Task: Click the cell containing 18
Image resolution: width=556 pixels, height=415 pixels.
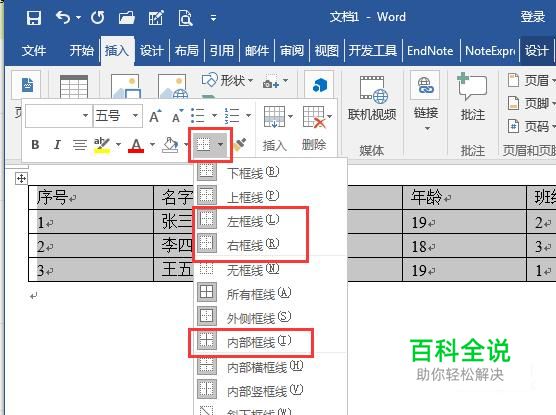Action: [465, 245]
